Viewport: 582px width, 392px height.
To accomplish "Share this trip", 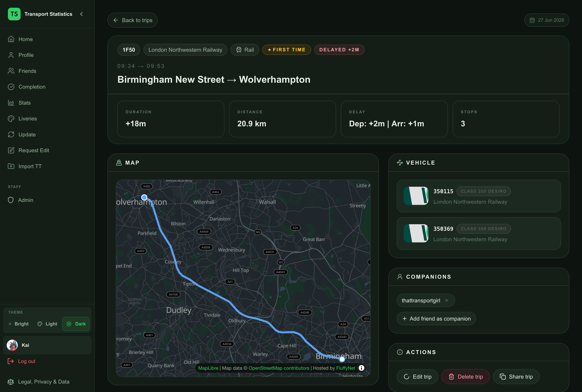I will coord(516,377).
